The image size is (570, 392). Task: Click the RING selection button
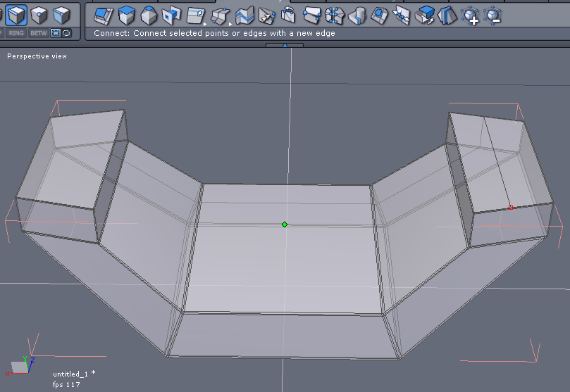tap(16, 33)
